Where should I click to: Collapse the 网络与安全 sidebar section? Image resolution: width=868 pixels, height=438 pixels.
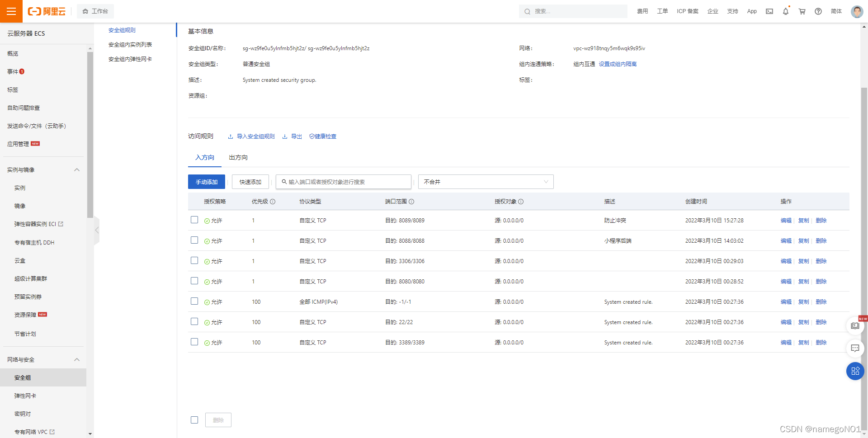(77, 360)
